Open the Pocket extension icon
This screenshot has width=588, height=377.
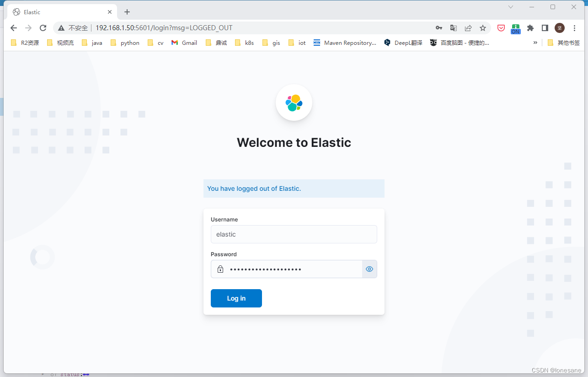(x=501, y=28)
